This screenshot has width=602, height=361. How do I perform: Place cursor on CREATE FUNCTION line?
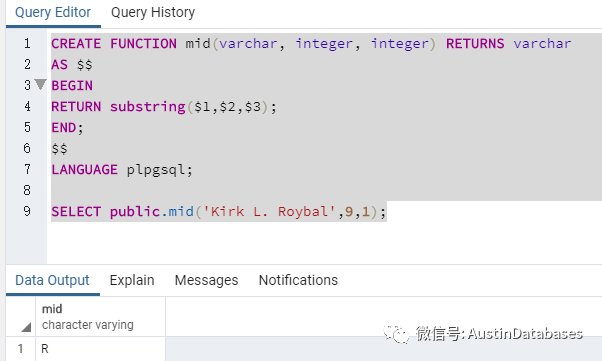311,43
